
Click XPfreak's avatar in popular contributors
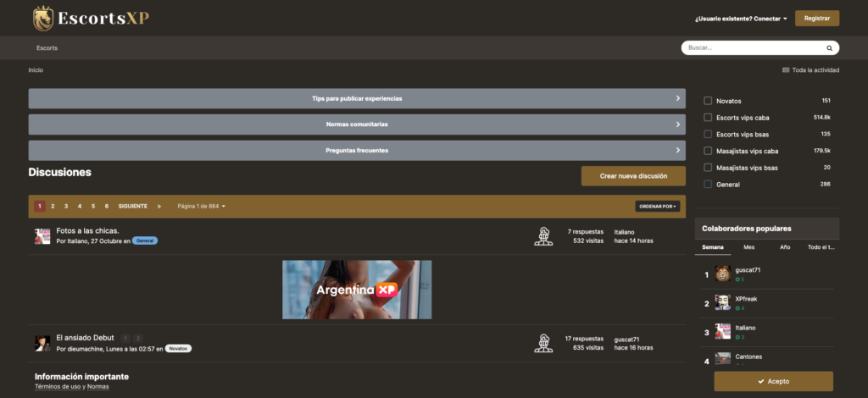click(x=722, y=303)
